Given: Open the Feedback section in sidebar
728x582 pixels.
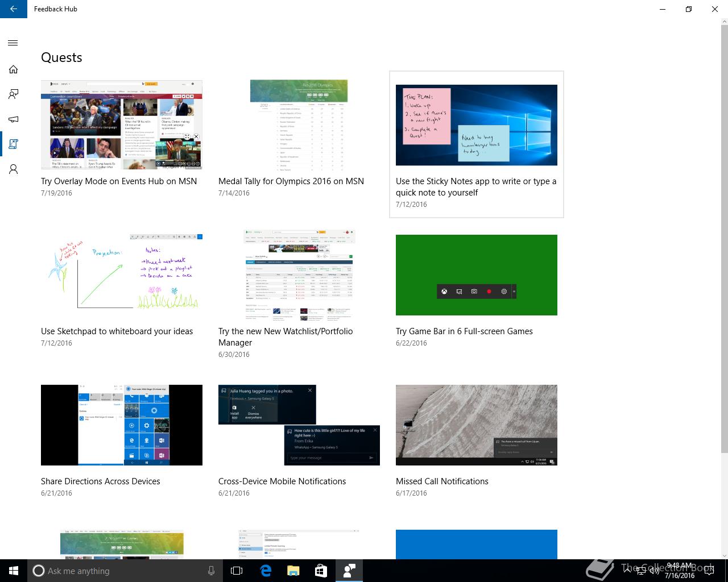Looking at the screenshot, I should pos(13,94).
